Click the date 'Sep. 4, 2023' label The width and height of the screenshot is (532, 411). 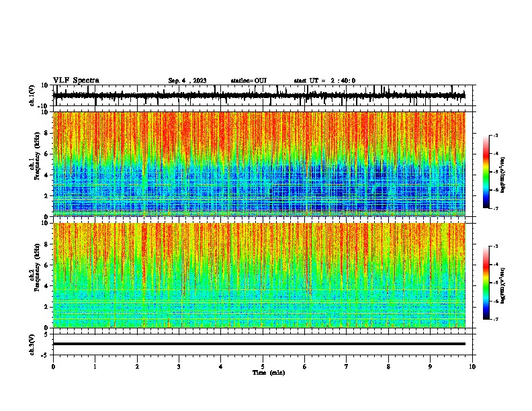pos(187,81)
